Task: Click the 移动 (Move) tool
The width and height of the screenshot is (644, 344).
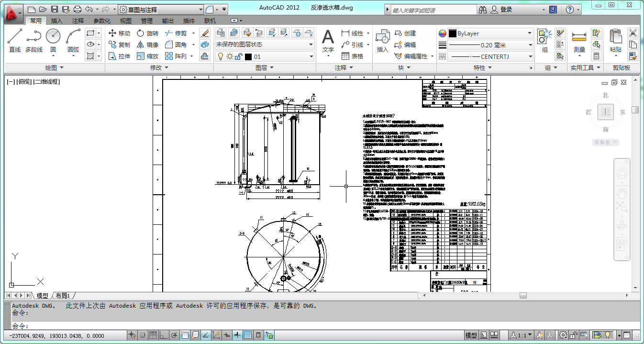Action: tap(119, 33)
